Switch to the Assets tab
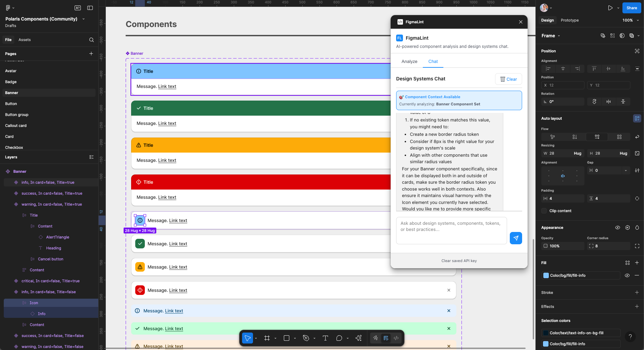644x350 pixels. point(24,40)
